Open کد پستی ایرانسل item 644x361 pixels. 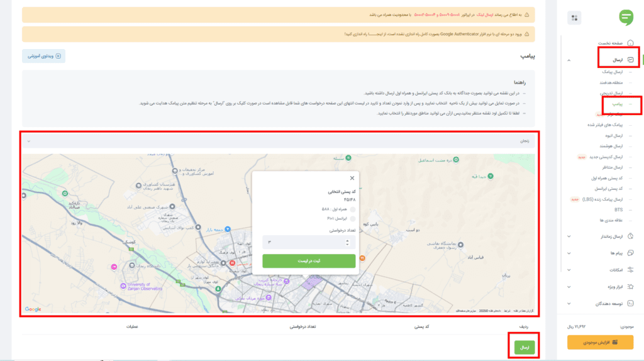coord(609,189)
